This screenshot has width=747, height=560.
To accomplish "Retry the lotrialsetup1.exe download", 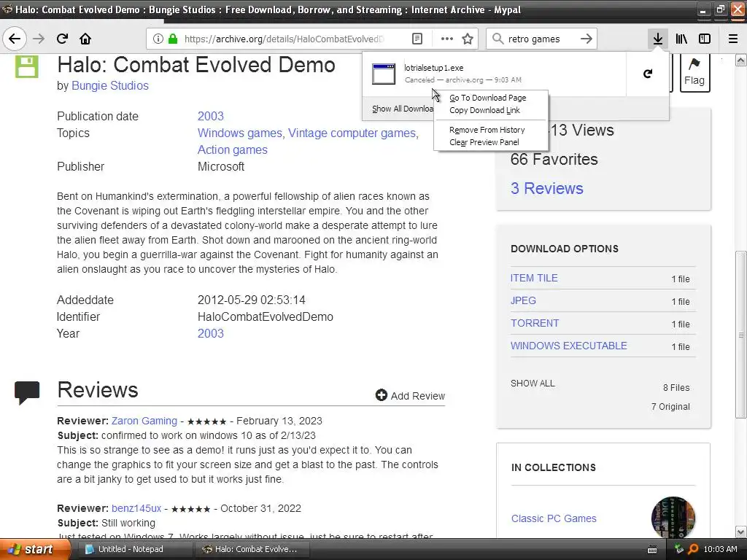I will tap(648, 74).
